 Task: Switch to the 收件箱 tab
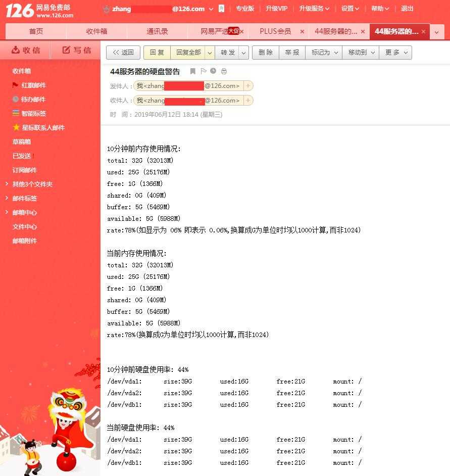[x=96, y=31]
